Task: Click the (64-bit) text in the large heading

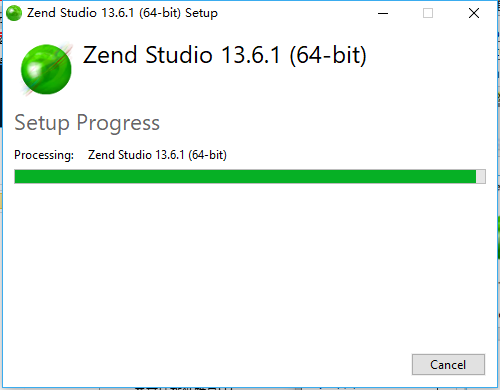Action: (328, 55)
